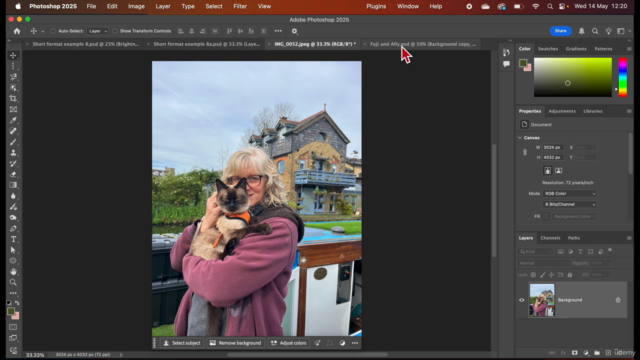Open the Image menu
640x360 pixels.
(x=136, y=7)
